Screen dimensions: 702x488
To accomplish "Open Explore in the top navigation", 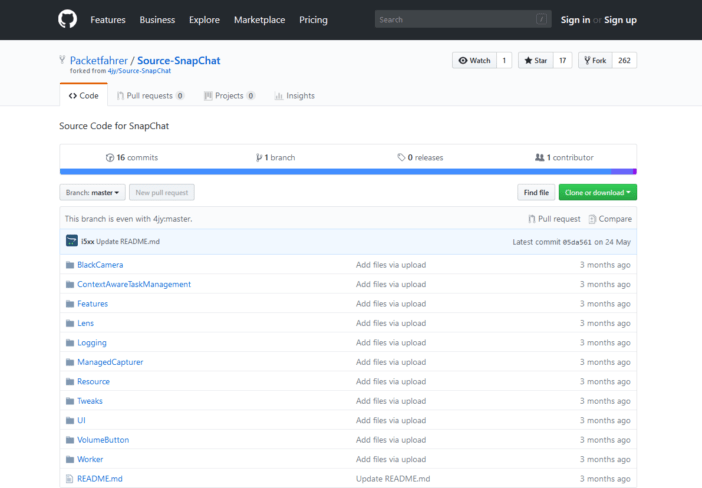I will pos(204,20).
